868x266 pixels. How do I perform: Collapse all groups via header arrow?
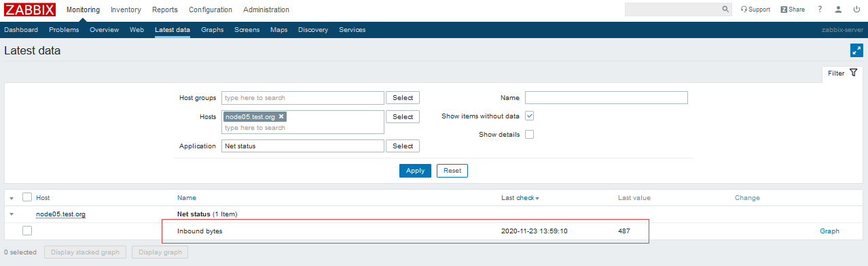pyautogui.click(x=12, y=198)
